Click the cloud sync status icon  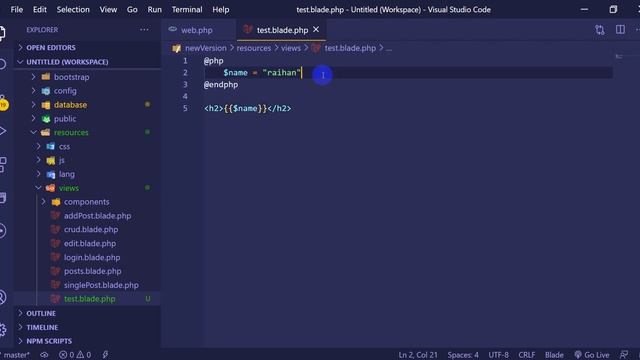44,355
